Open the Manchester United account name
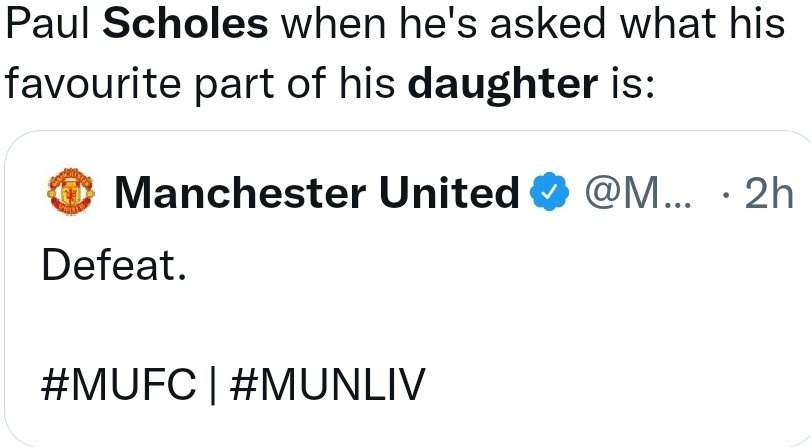Screen dimensions: 811x447 317,193
